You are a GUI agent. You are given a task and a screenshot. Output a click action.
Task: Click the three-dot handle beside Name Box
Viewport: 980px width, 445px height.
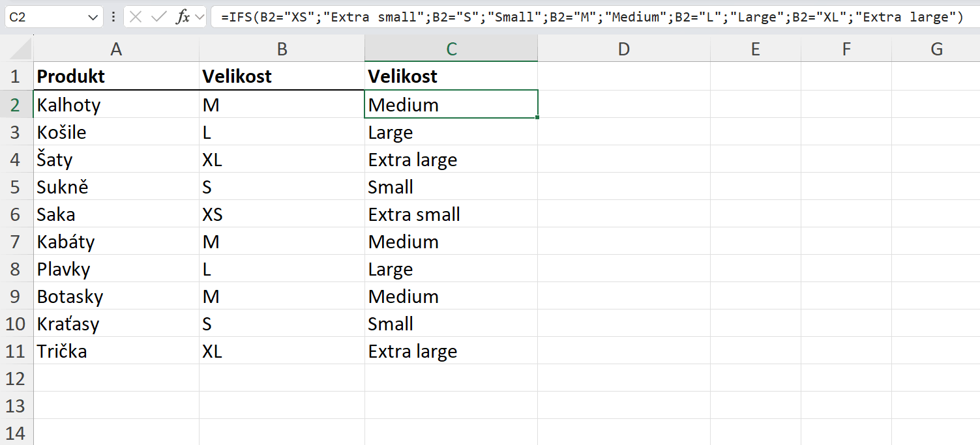coord(113,18)
